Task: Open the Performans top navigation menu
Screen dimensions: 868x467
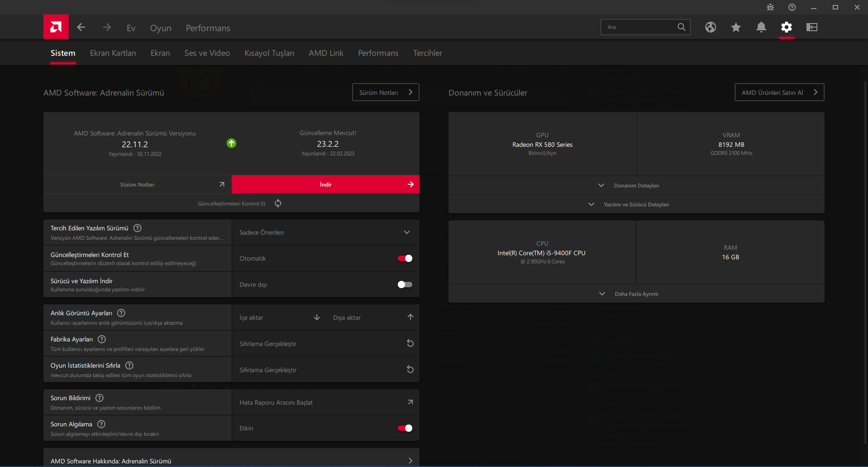Action: point(208,28)
